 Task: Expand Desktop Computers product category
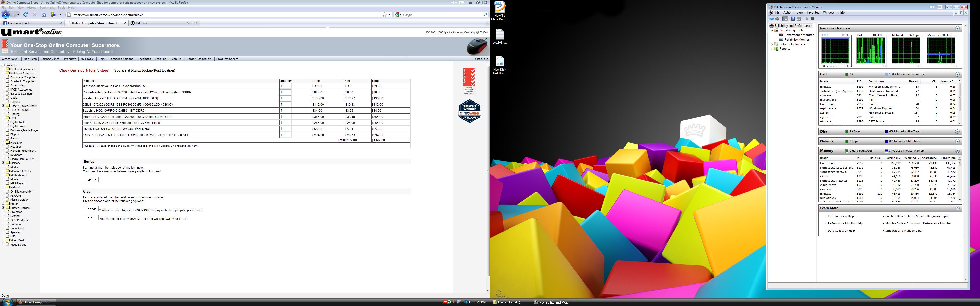click(3, 69)
